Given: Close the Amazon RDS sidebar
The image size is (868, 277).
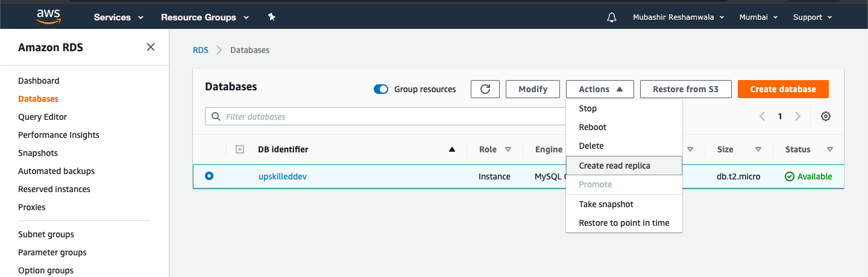Looking at the screenshot, I should pyautogui.click(x=151, y=47).
